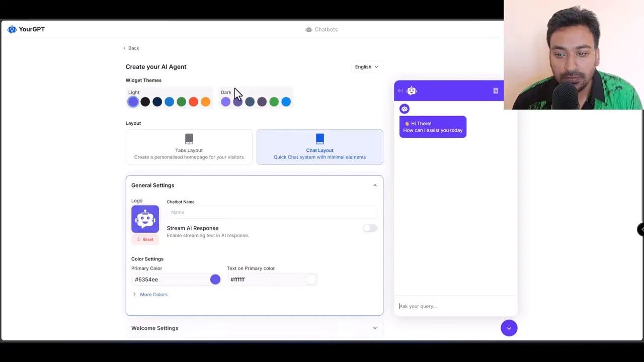Click the trash icon in widget preview header

pyautogui.click(x=496, y=90)
